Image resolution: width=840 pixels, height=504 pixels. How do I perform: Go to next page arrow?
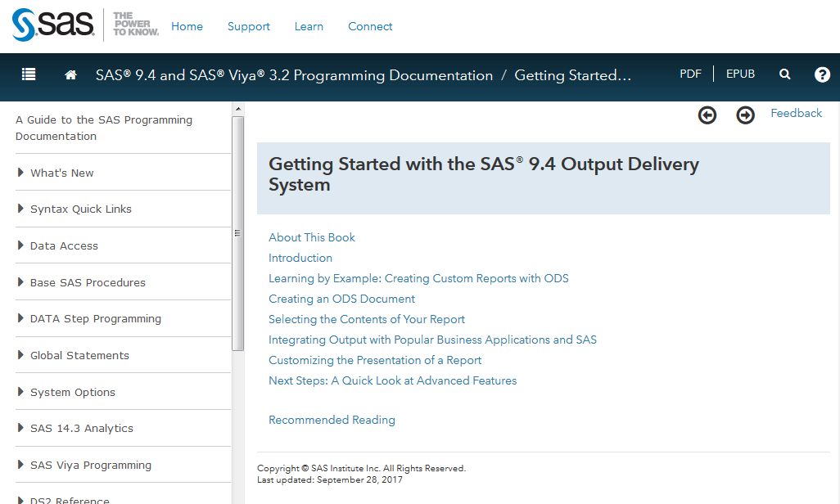(x=745, y=115)
